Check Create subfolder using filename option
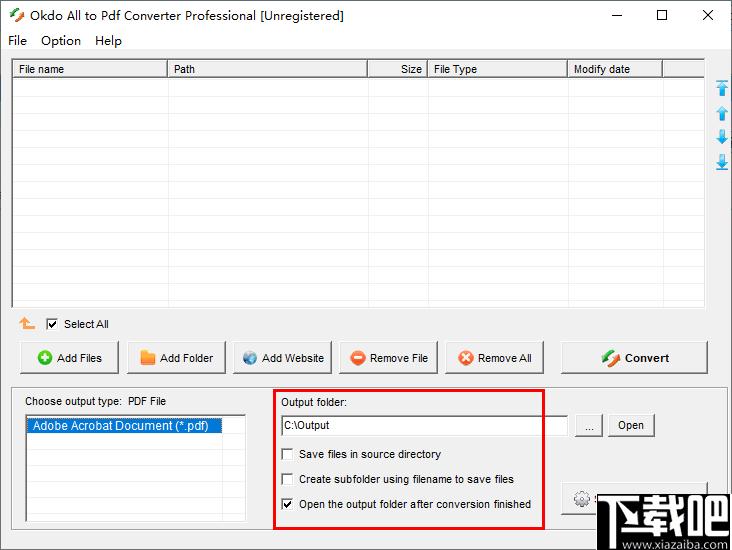Image resolution: width=732 pixels, height=550 pixels. tap(288, 479)
